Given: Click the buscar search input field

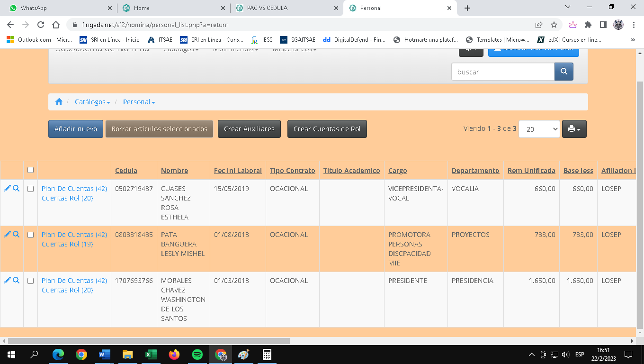Looking at the screenshot, I should (x=503, y=72).
